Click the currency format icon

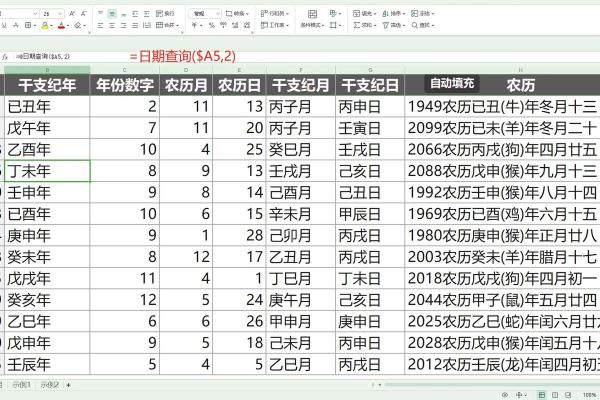click(196, 25)
